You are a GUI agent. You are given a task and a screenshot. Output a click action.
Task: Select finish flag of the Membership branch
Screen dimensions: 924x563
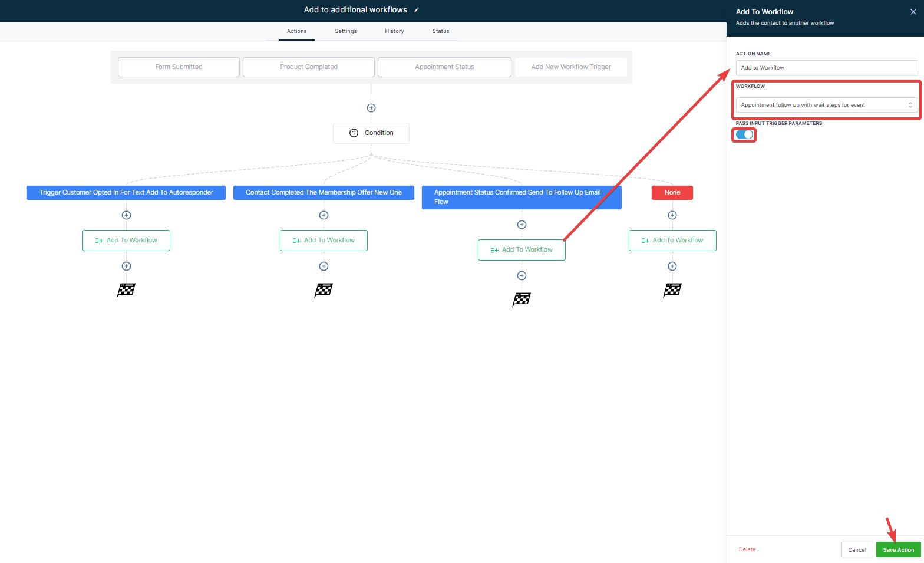(x=324, y=290)
